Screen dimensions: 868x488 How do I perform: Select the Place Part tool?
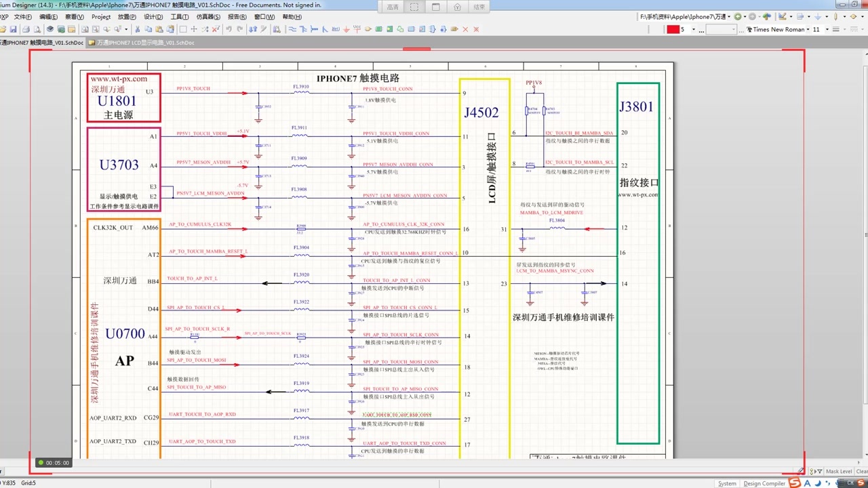coord(368,29)
